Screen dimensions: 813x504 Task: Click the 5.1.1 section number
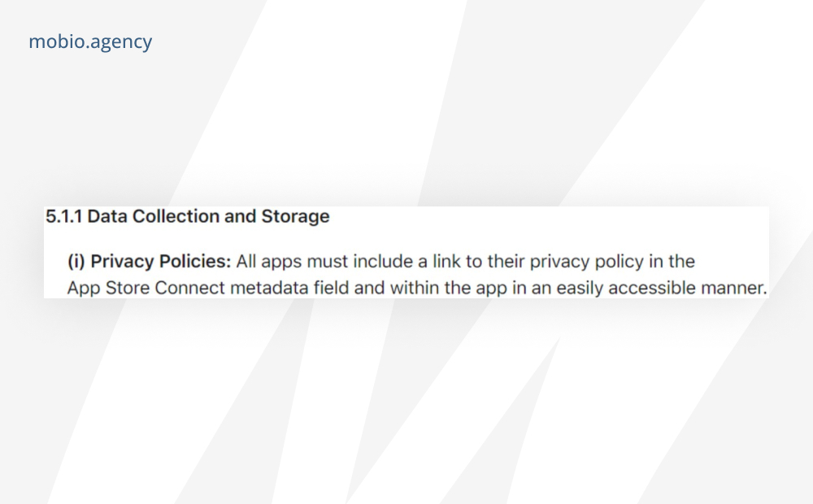pyautogui.click(x=63, y=216)
